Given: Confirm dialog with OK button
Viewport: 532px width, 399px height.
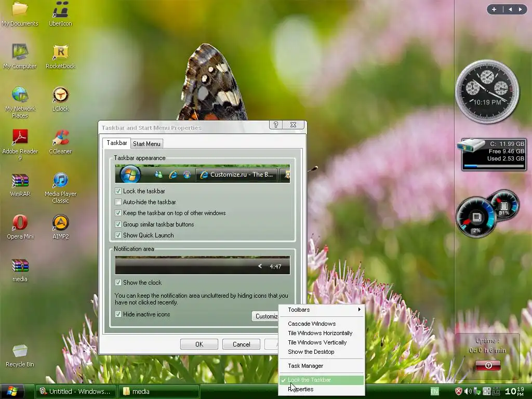Looking at the screenshot, I should pyautogui.click(x=199, y=344).
